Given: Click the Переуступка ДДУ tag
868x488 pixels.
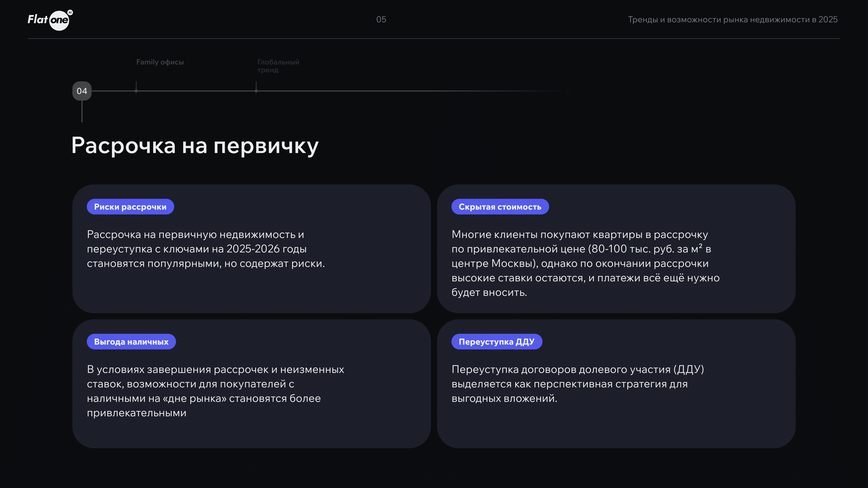Looking at the screenshot, I should [x=497, y=342].
